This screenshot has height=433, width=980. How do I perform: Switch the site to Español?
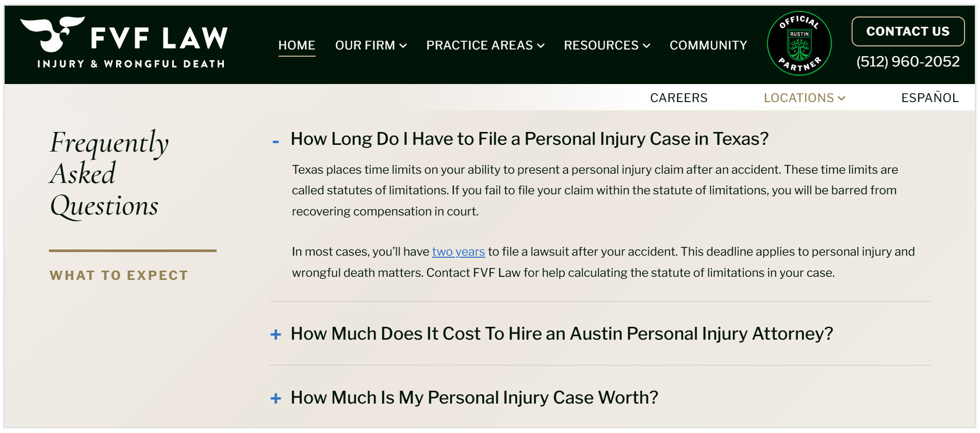(x=929, y=97)
